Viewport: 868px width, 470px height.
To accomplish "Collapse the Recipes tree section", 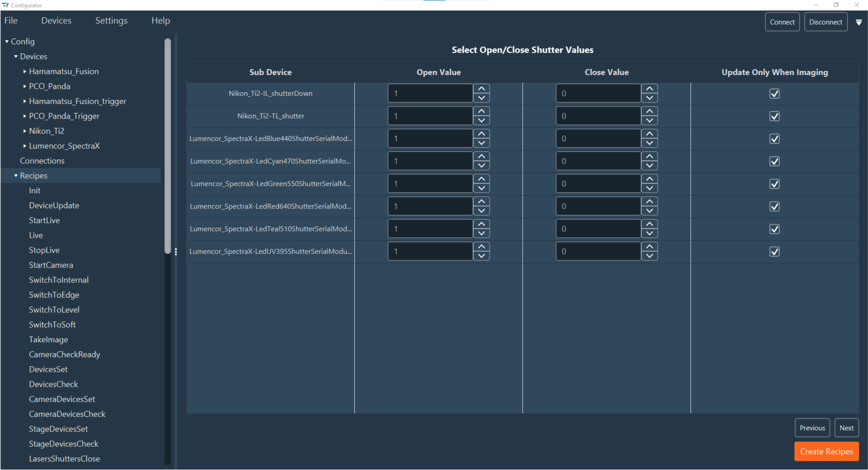I will pos(16,176).
